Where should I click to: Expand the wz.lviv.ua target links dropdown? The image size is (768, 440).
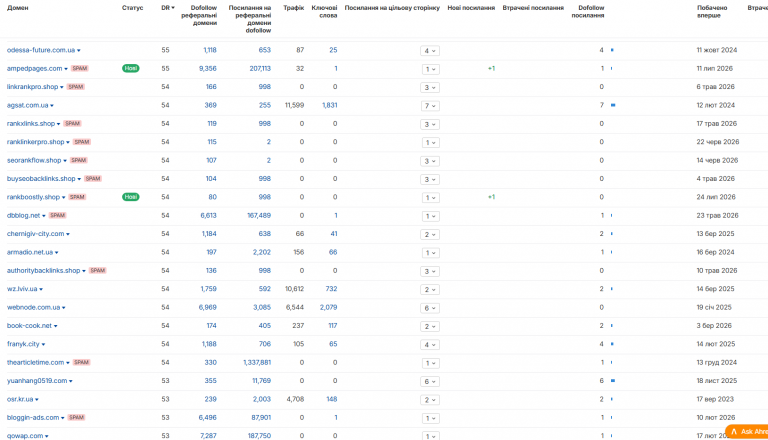click(430, 290)
